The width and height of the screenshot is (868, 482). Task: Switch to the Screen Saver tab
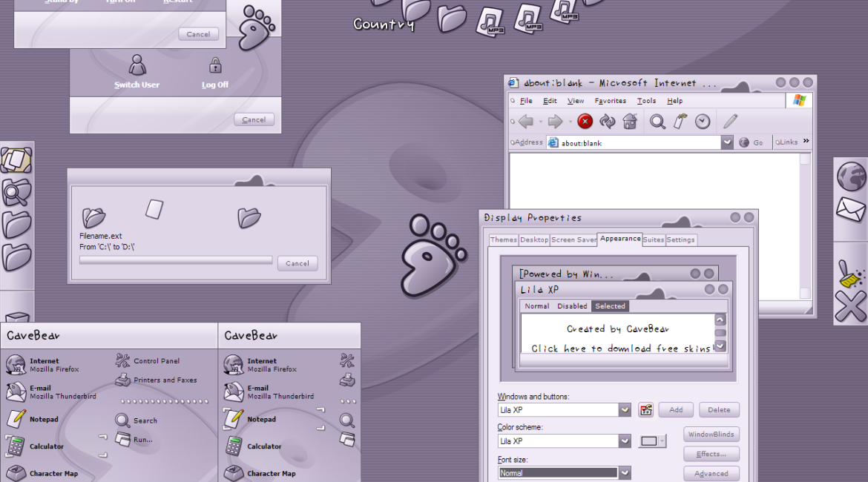[573, 240]
